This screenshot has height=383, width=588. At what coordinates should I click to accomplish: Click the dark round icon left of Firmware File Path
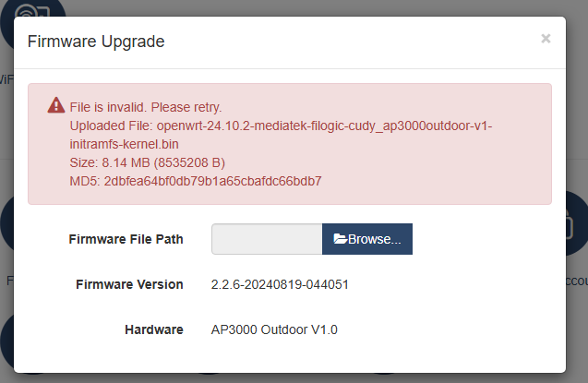[x=6, y=224]
